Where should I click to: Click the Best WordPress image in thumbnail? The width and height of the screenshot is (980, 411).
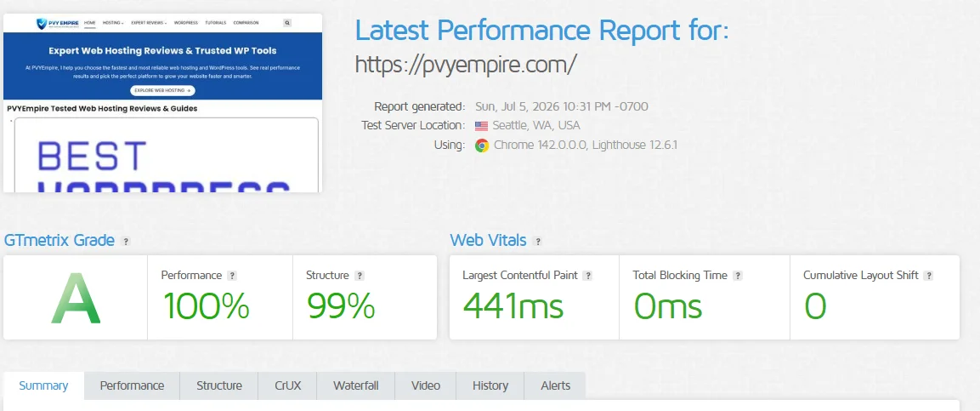tap(166, 155)
